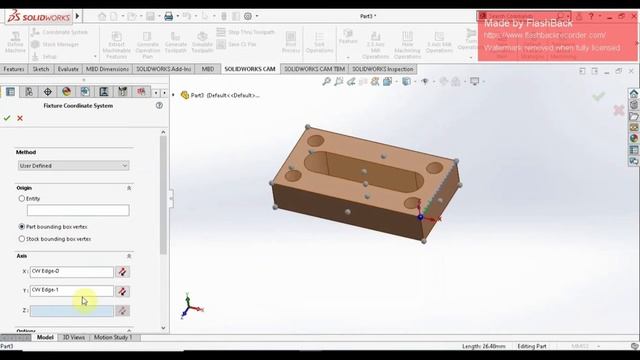
Task: Click Previous View in the view toolbar
Action: click(x=351, y=82)
